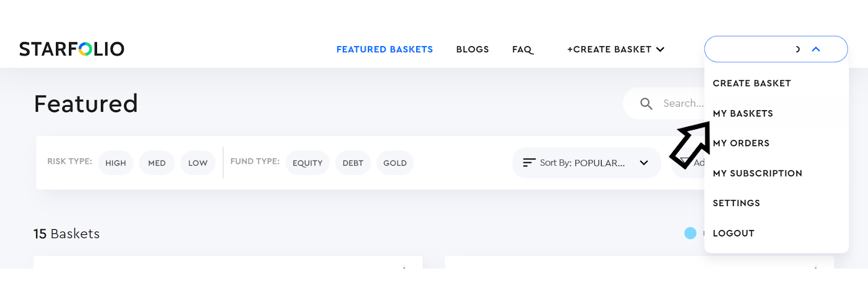Click the Search input field
The height and width of the screenshot is (301, 868).
pos(673,104)
